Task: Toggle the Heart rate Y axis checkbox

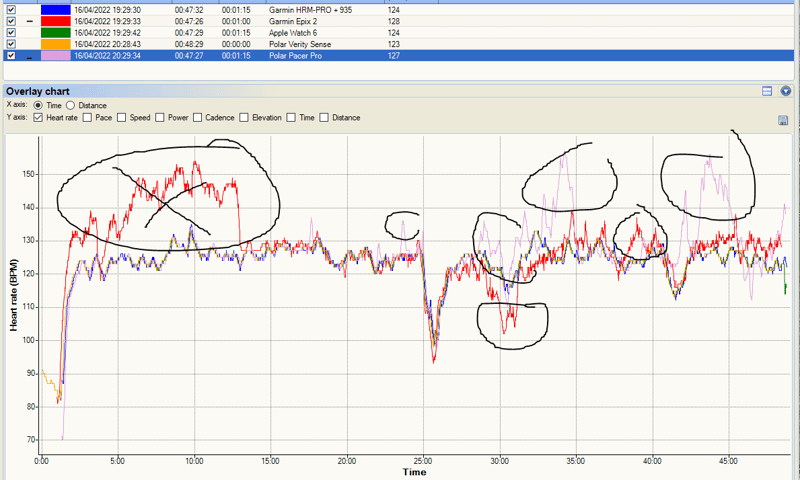Action: (x=38, y=118)
